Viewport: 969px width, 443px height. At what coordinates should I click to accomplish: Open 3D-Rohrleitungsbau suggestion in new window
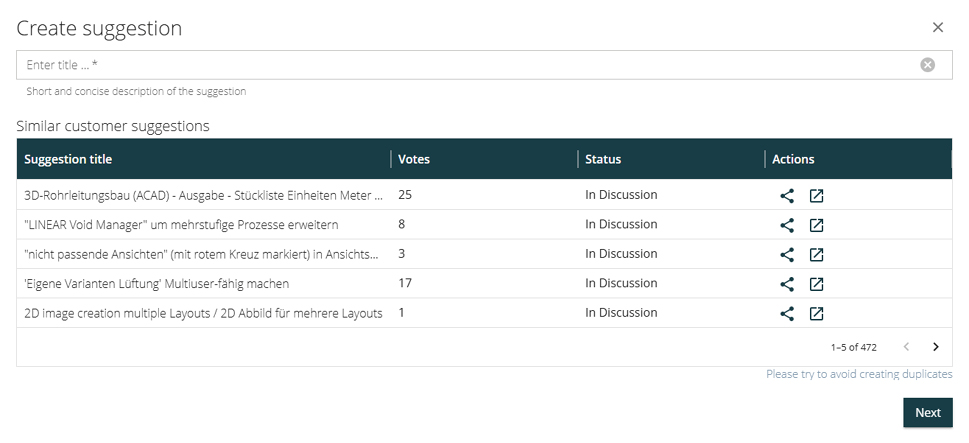(x=816, y=196)
